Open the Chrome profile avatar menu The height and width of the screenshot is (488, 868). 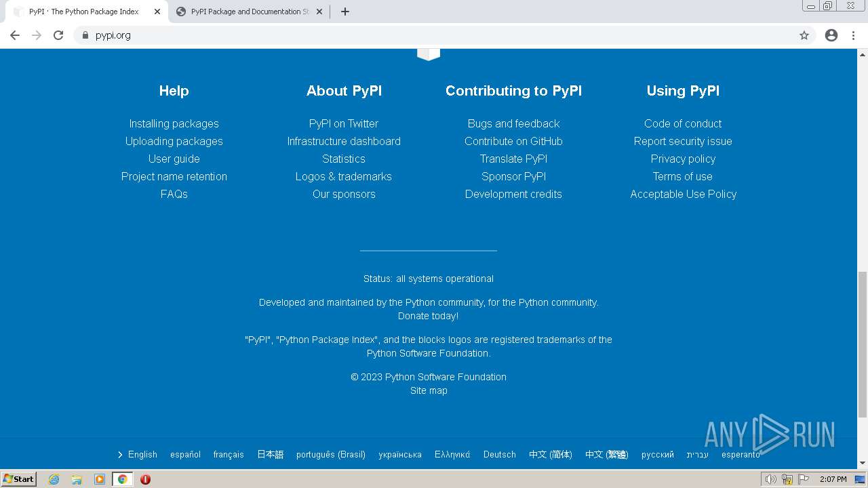pos(831,35)
